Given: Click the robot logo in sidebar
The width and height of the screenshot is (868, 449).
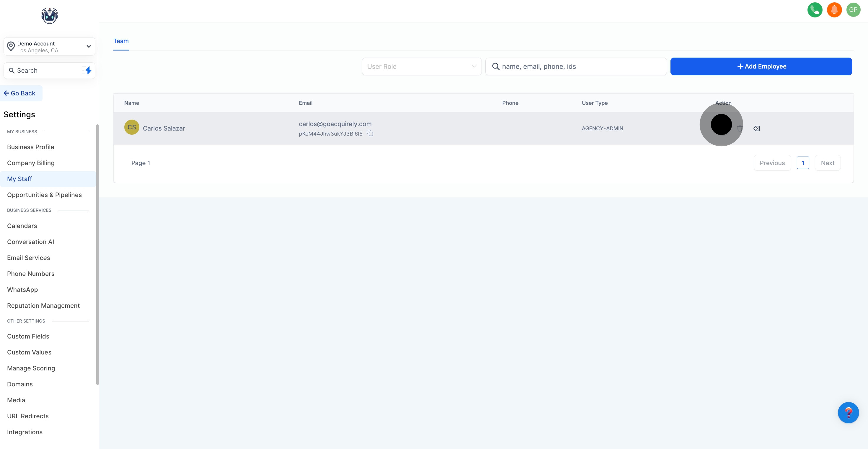Looking at the screenshot, I should tap(50, 15).
